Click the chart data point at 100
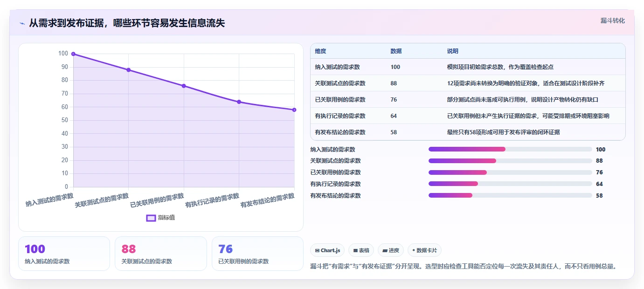644x289 pixels. [x=73, y=54]
